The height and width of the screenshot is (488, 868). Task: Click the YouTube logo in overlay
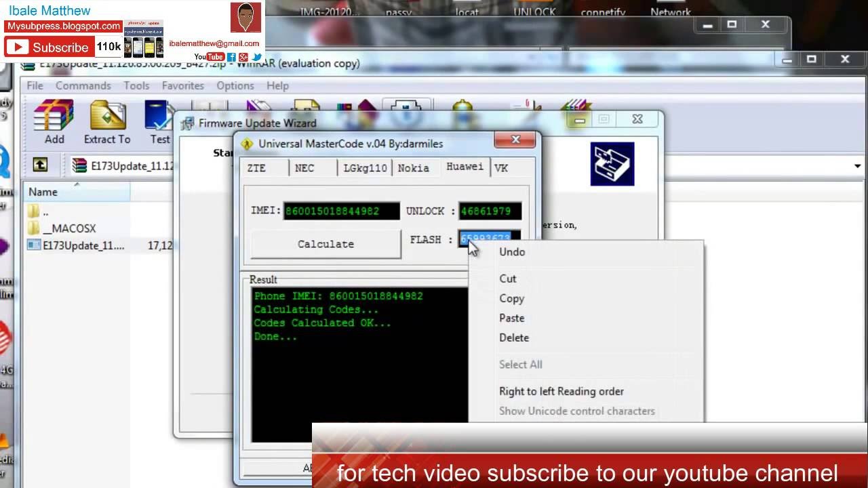point(210,57)
